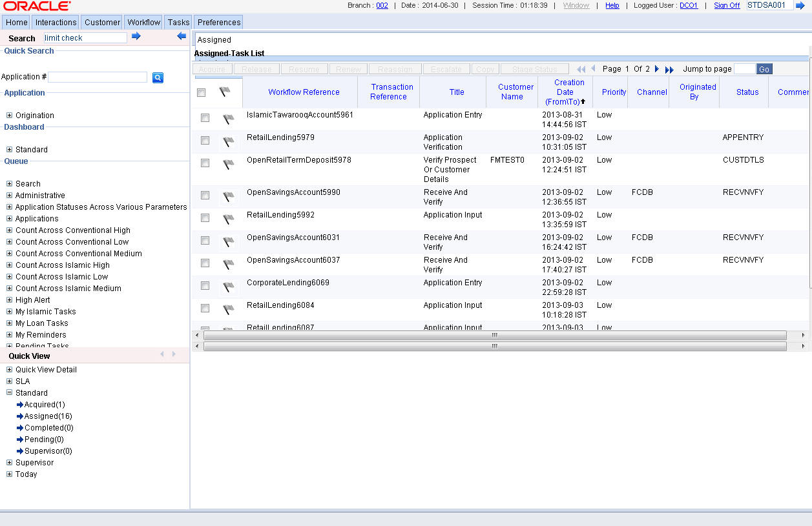Click the Jump to page input field
The image size is (812, 526).
[744, 69]
